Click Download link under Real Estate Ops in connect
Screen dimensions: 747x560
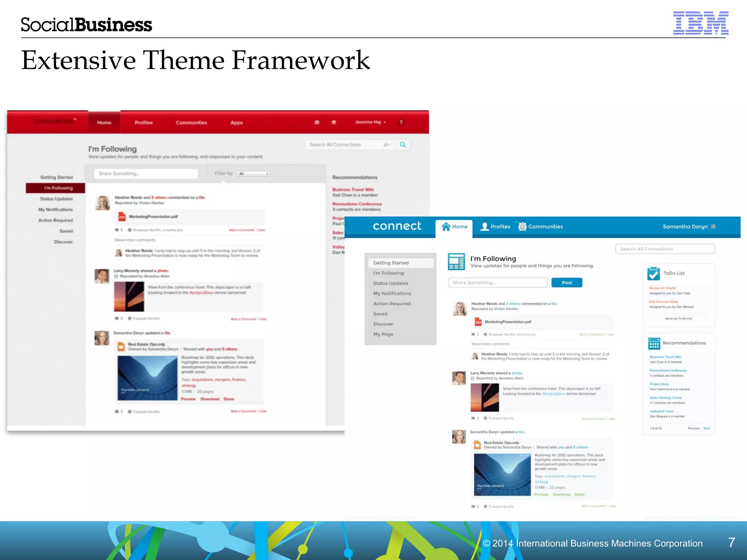[x=561, y=495]
